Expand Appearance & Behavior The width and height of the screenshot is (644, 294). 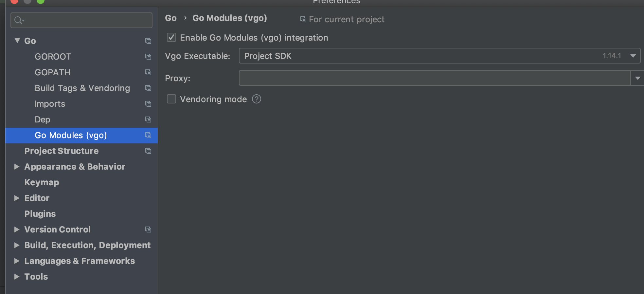17,166
